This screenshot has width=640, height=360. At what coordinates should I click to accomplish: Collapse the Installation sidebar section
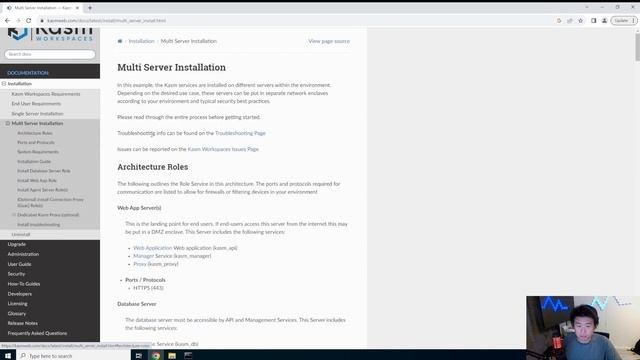[x=4, y=84]
